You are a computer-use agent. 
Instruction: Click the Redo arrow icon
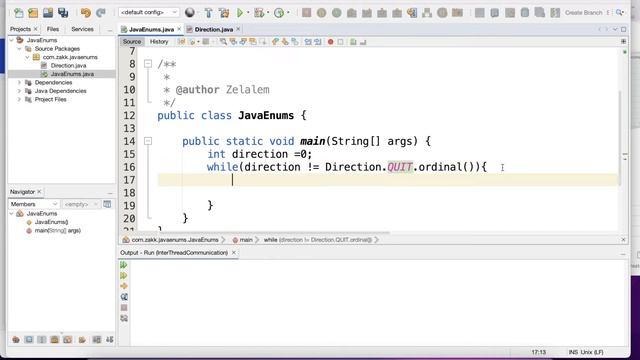pyautogui.click(x=101, y=13)
